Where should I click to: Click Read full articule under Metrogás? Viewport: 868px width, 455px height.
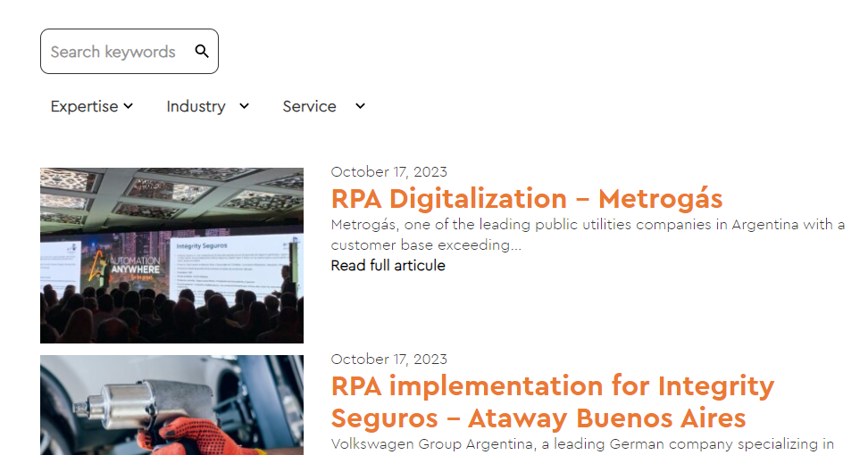point(388,265)
